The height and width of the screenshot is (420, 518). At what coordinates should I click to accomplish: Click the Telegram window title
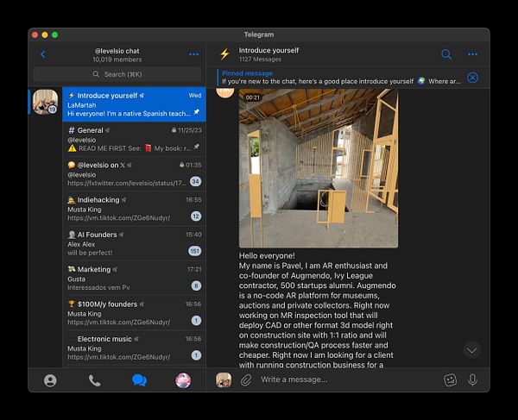(259, 34)
